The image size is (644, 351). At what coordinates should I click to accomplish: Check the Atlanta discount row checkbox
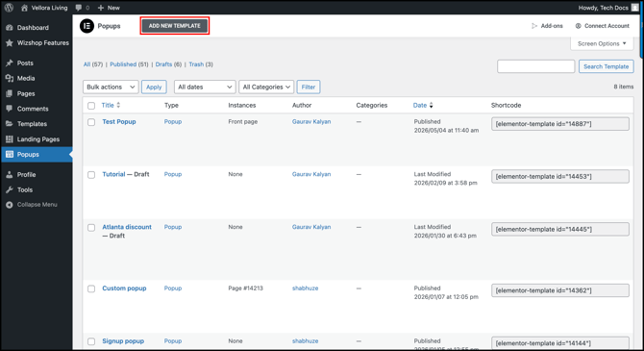click(x=91, y=227)
